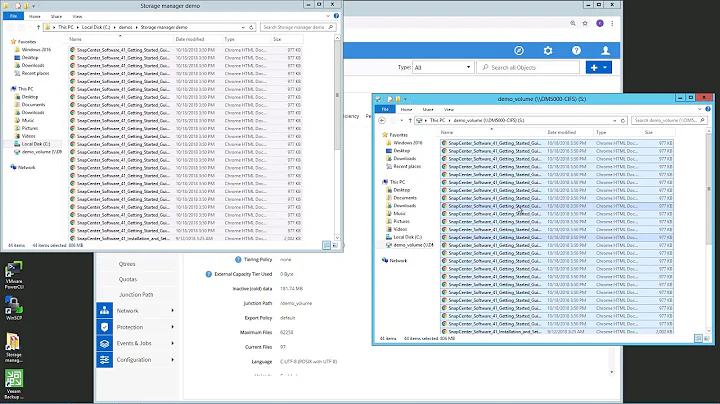Sort by Date modified in demo_volume window

tap(561, 132)
